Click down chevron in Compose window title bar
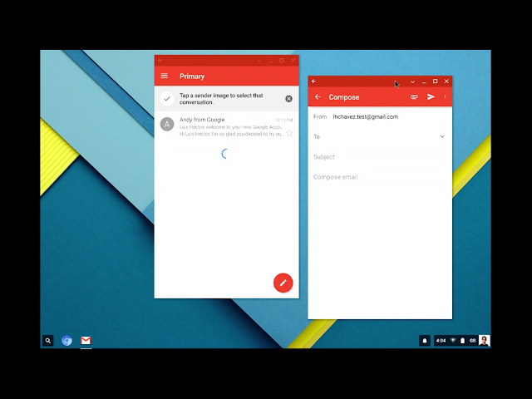 pyautogui.click(x=412, y=81)
